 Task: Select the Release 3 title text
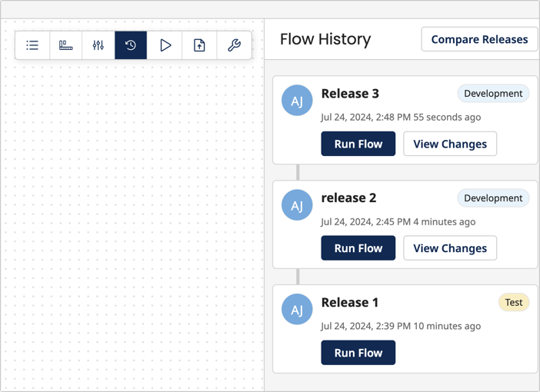[350, 94]
